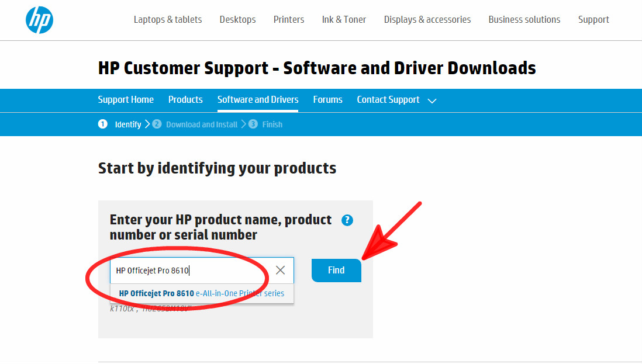Screen dimensions: 642x364
Task: Open Laptops & tablets menu
Action: click(x=168, y=20)
